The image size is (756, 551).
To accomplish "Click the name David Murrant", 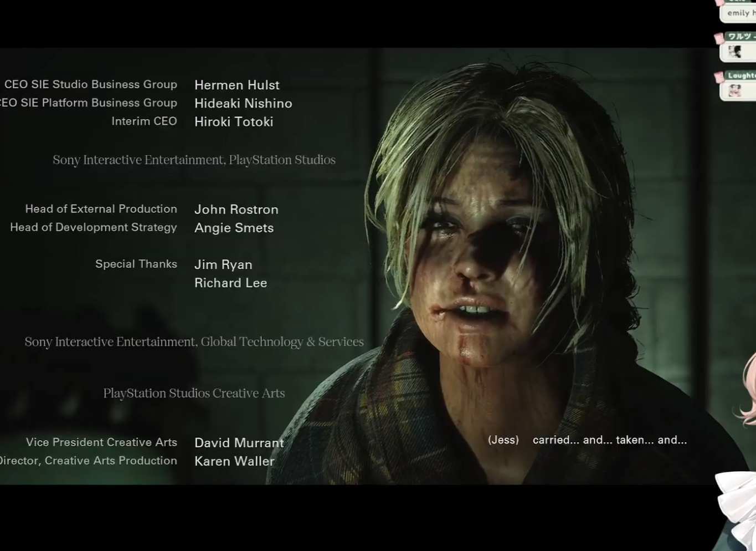I will (239, 443).
